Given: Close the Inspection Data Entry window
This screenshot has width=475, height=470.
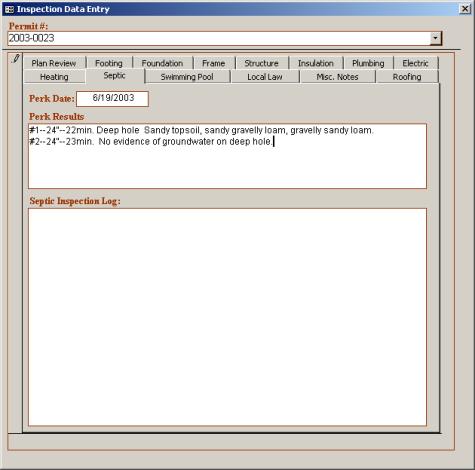Looking at the screenshot, I should [465, 9].
